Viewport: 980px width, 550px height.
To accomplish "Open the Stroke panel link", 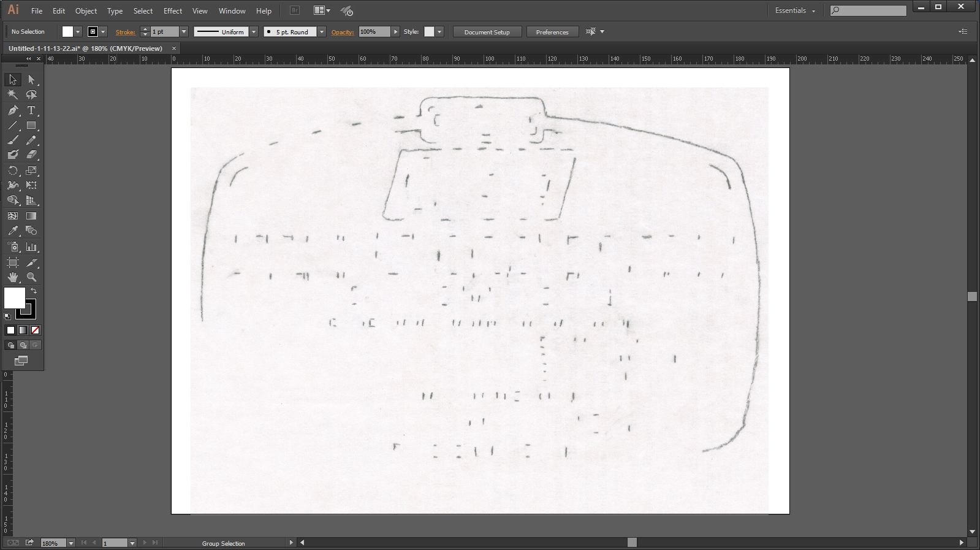I will pyautogui.click(x=125, y=32).
